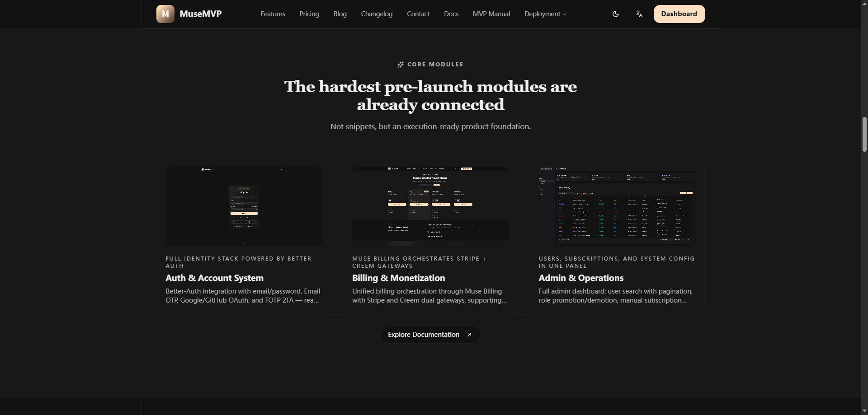
Task: Click the sparkle icon beside CORE MODULES
Action: click(x=400, y=64)
